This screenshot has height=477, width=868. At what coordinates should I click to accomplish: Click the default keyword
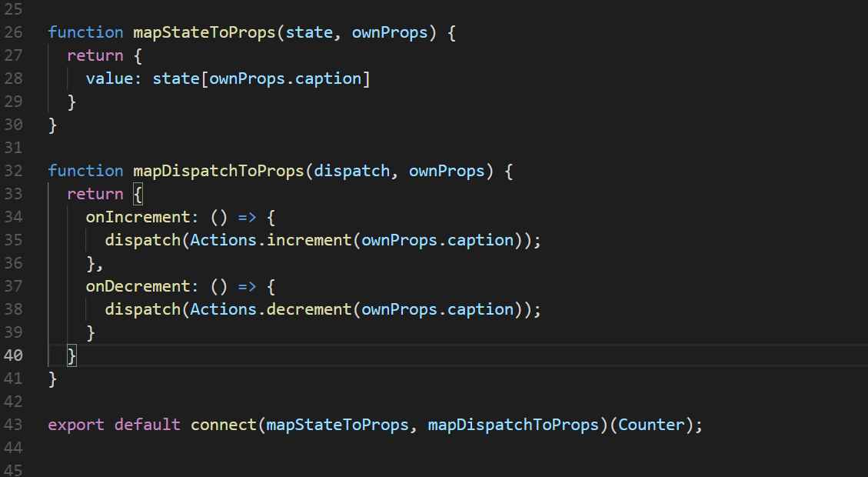(x=148, y=425)
